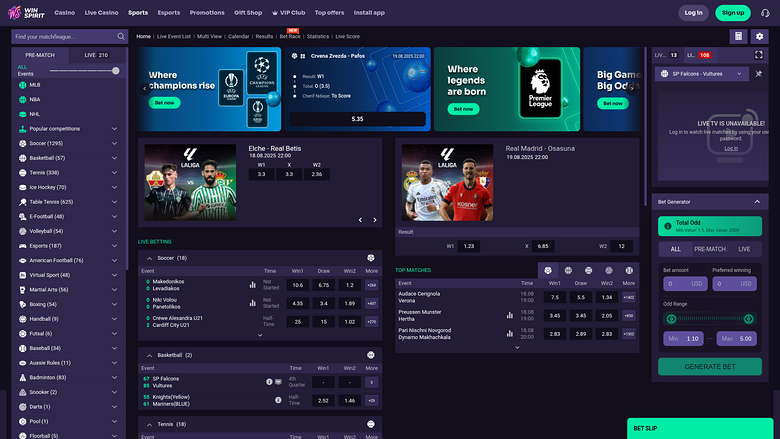Open info icon for Knights(Yellow) match
This screenshot has width=780, height=439.
pos(278,400)
